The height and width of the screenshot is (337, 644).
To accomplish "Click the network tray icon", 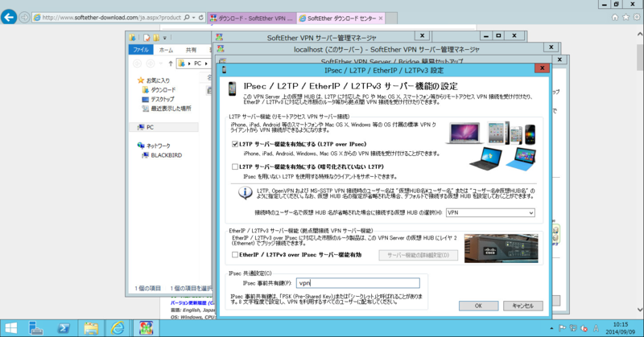I will (573, 328).
